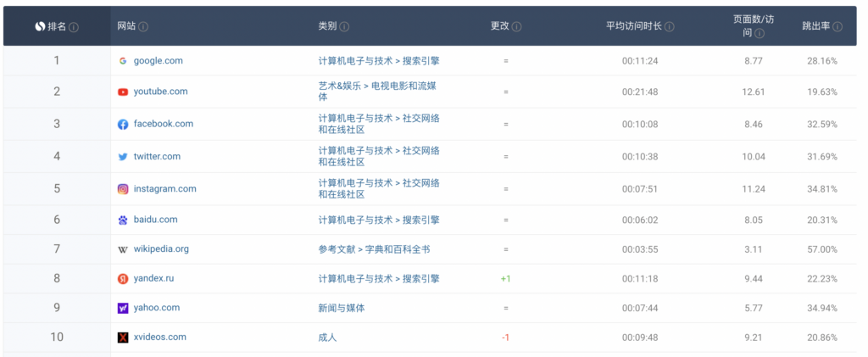Sort by the 排名 column header
Viewport: 868px width, 357px height.
pyautogui.click(x=57, y=26)
